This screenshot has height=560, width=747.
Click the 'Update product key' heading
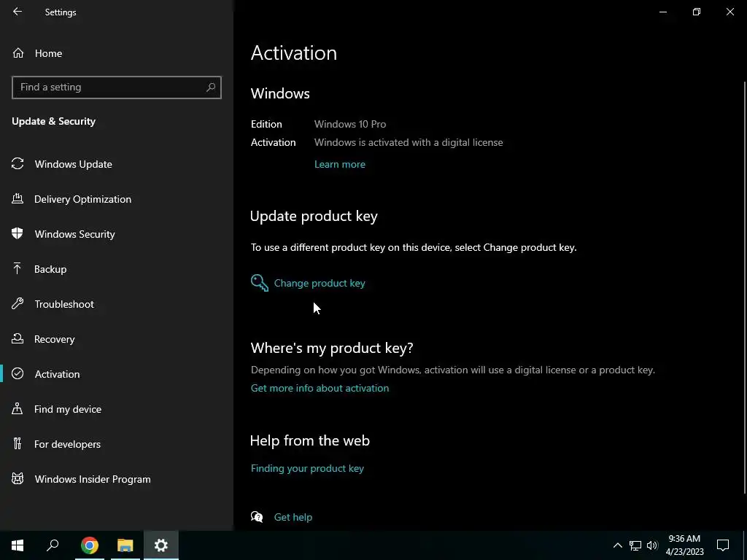[x=314, y=216]
